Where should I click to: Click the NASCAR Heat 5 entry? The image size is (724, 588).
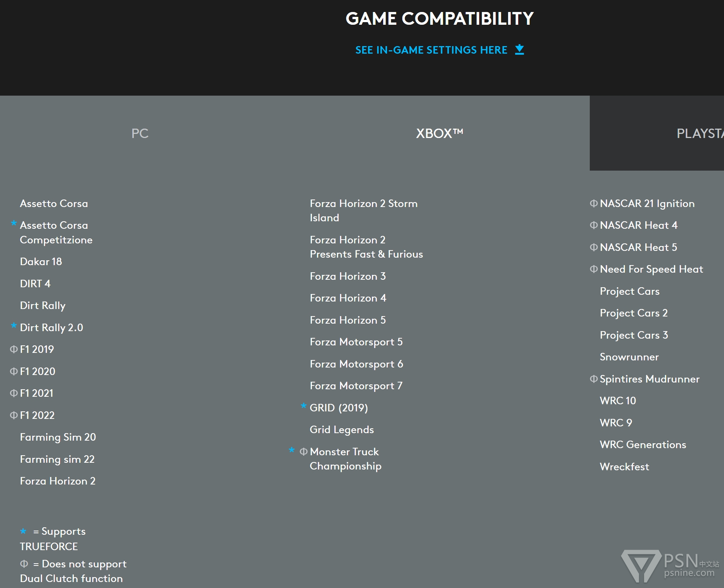coord(639,247)
